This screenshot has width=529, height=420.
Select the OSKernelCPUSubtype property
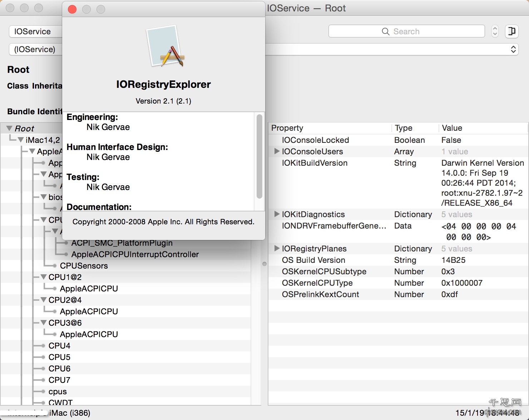pyautogui.click(x=324, y=271)
